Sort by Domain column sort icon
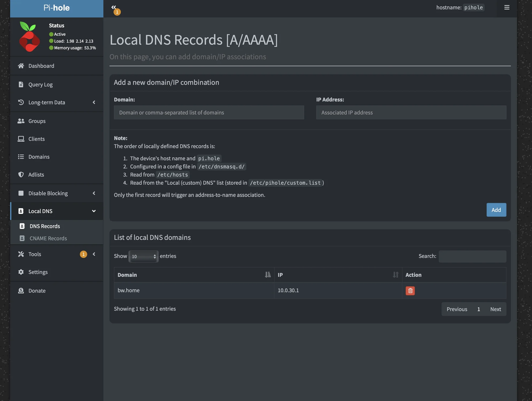 (268, 275)
